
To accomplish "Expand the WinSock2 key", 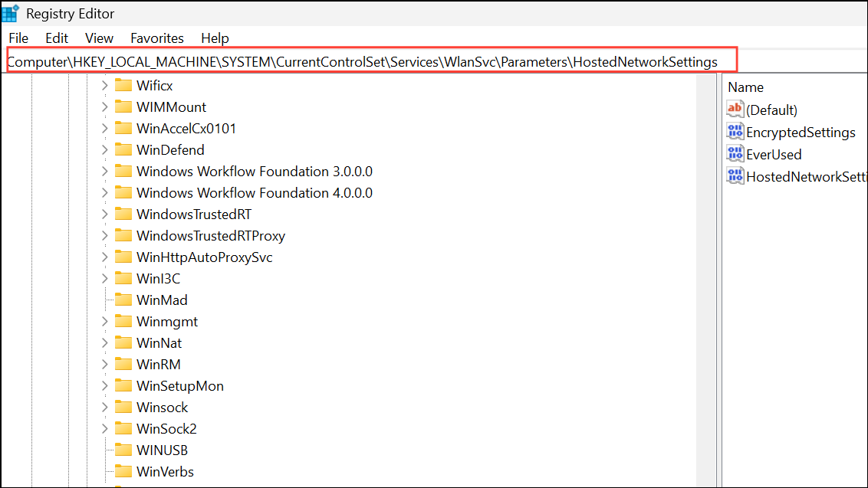I will point(104,429).
